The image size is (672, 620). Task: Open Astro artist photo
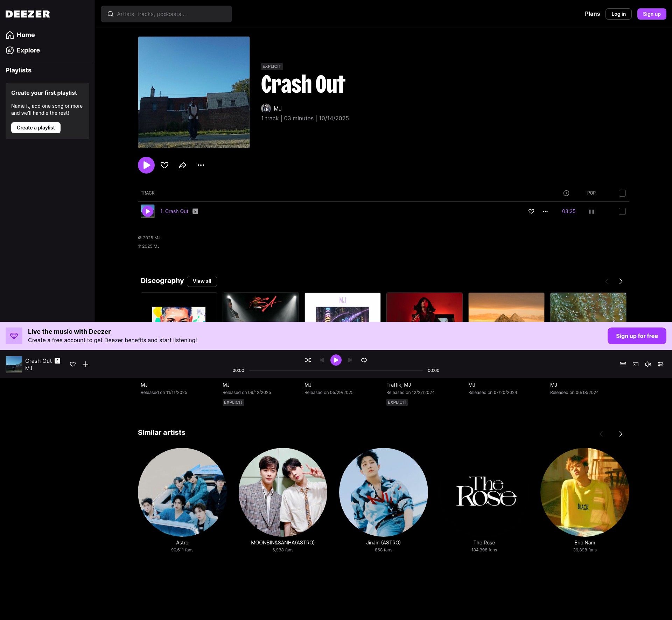pyautogui.click(x=182, y=492)
